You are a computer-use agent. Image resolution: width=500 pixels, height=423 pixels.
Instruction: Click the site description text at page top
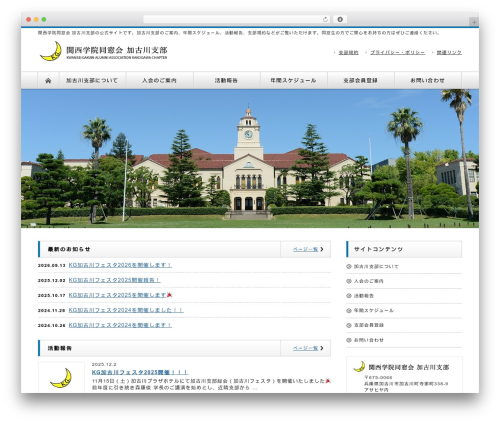[239, 33]
